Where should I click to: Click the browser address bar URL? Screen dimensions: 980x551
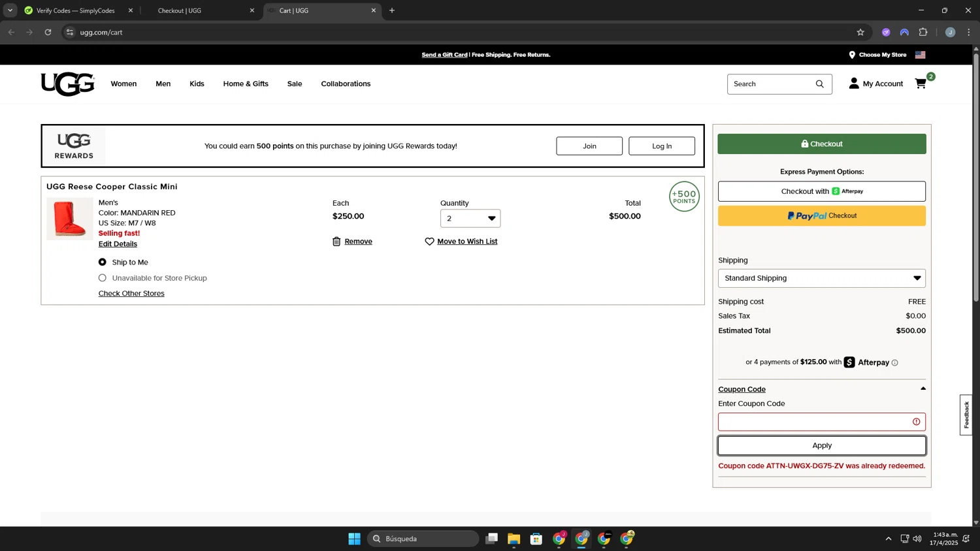pyautogui.click(x=101, y=32)
